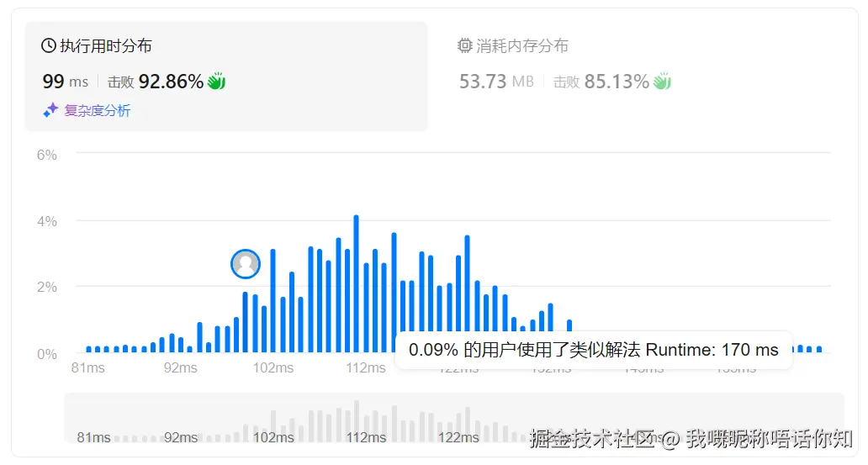Click the 6% y-axis label
868x465 pixels.
pos(46,155)
